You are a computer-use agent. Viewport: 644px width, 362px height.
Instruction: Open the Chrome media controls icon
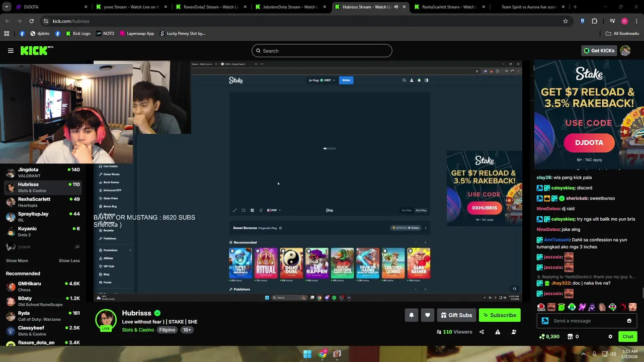tap(612, 21)
